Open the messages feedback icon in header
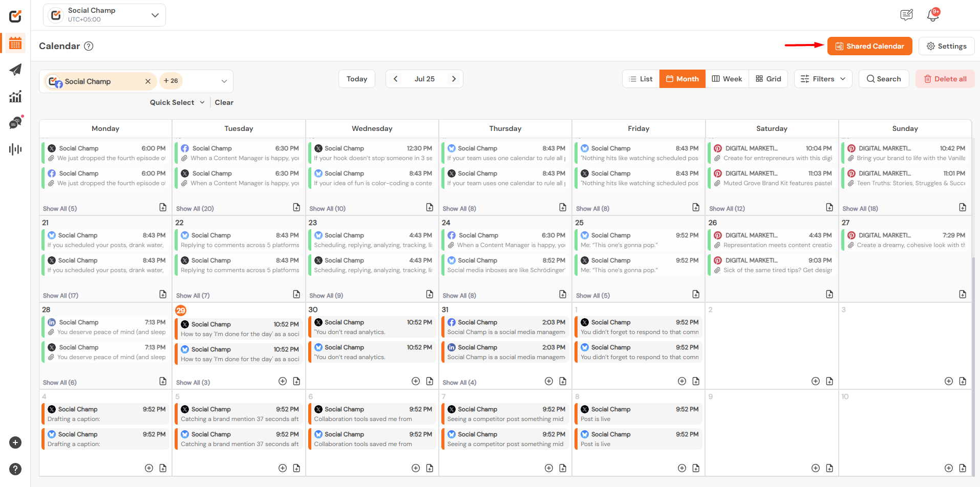 (906, 15)
